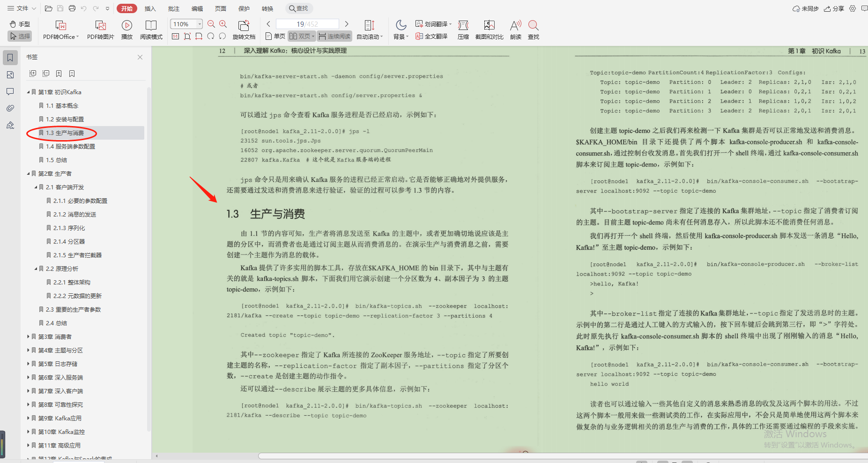The width and height of the screenshot is (868, 463).
Task: Click 全文翻译 full text translate
Action: click(431, 36)
